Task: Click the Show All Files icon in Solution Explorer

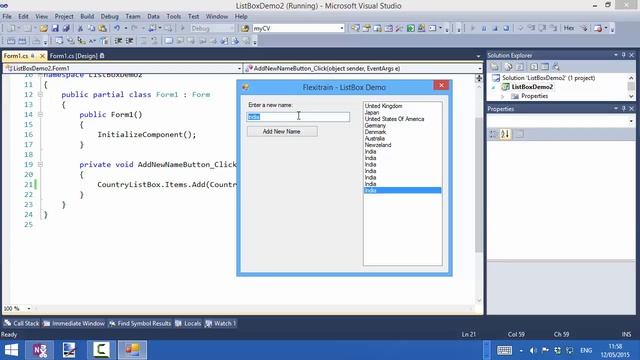Action: pyautogui.click(x=508, y=67)
